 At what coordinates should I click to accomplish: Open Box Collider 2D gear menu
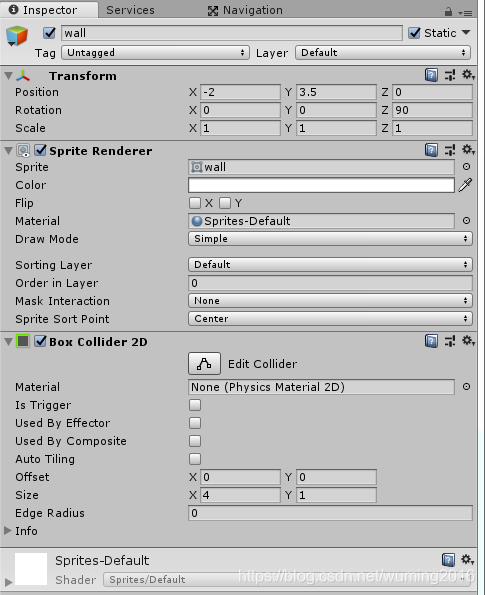(468, 341)
